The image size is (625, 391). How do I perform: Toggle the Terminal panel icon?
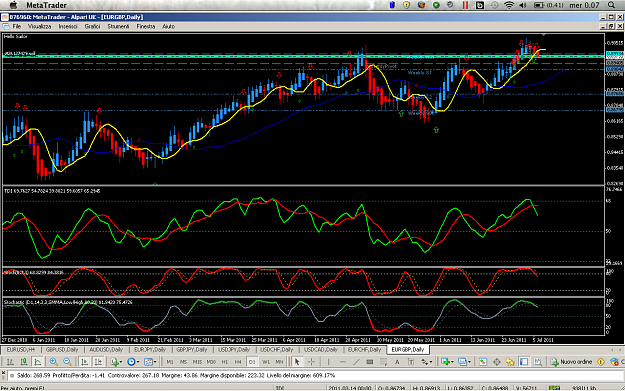coord(524,362)
